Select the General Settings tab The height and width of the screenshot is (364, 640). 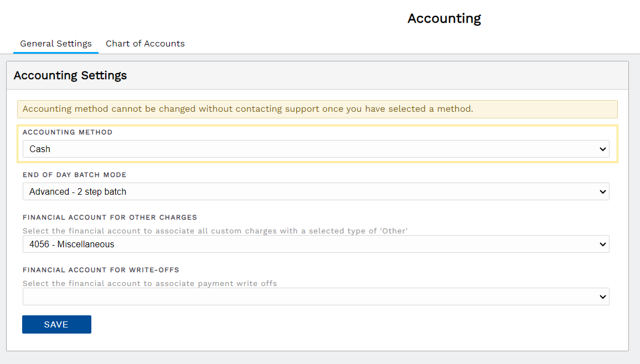pyautogui.click(x=55, y=43)
